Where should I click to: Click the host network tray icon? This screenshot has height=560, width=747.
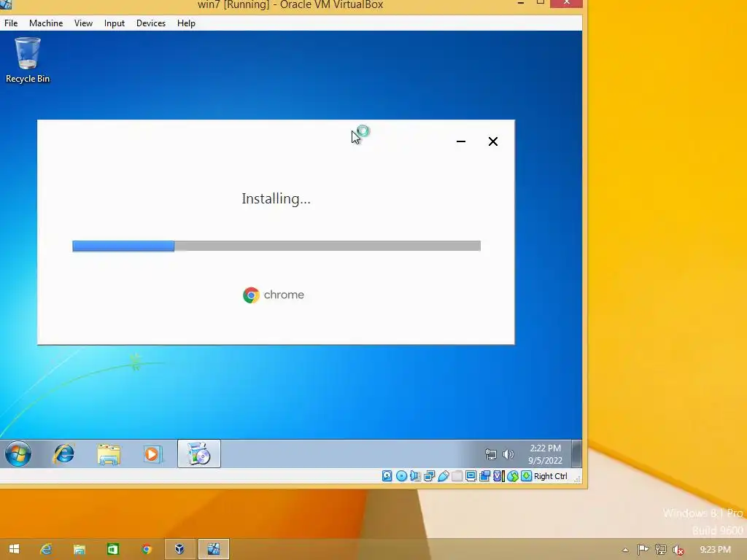(660, 550)
